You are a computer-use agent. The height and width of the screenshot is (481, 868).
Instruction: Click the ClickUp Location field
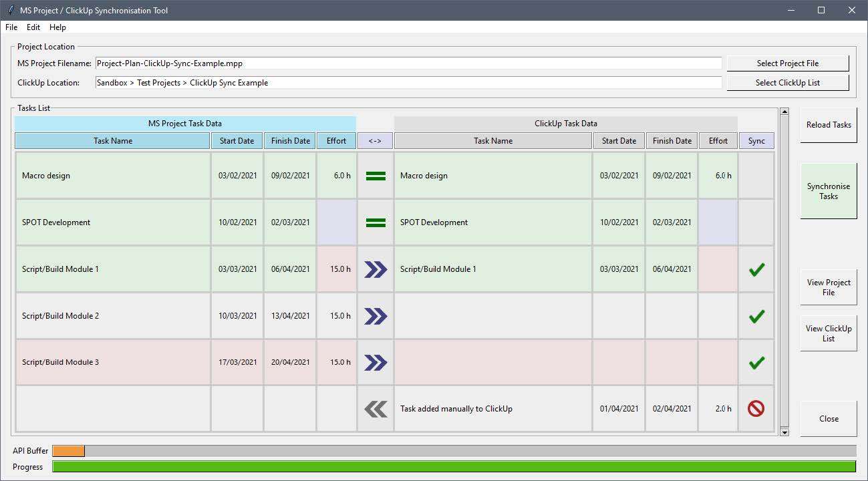(408, 83)
